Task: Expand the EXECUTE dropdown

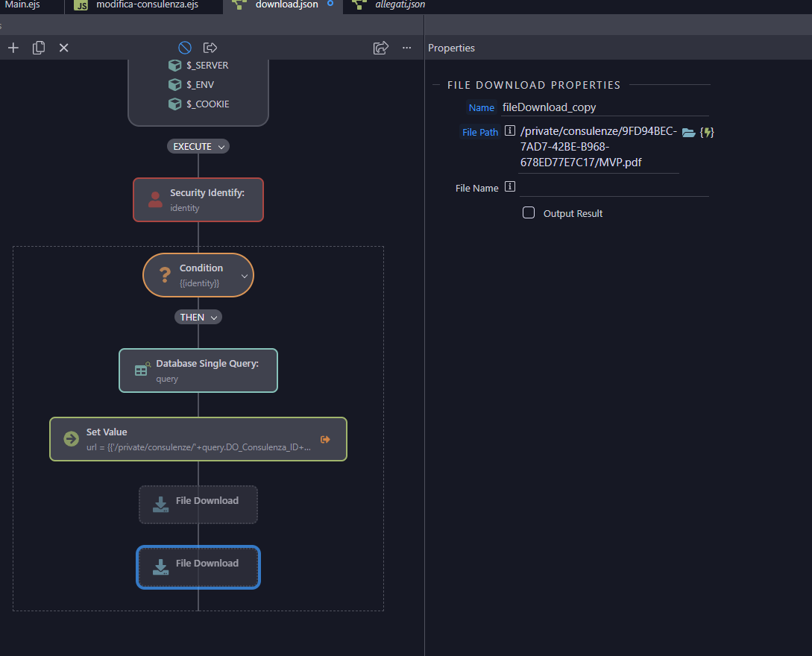Action: [x=198, y=147]
